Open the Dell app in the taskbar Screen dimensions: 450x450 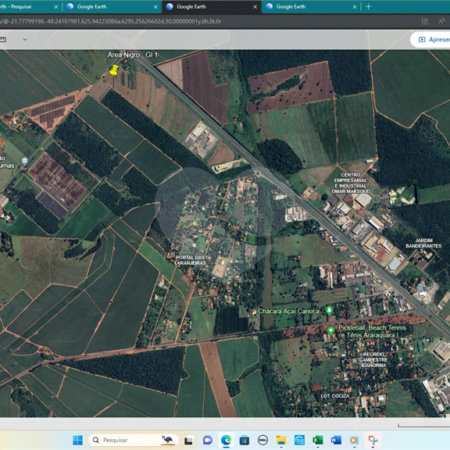pos(263,440)
